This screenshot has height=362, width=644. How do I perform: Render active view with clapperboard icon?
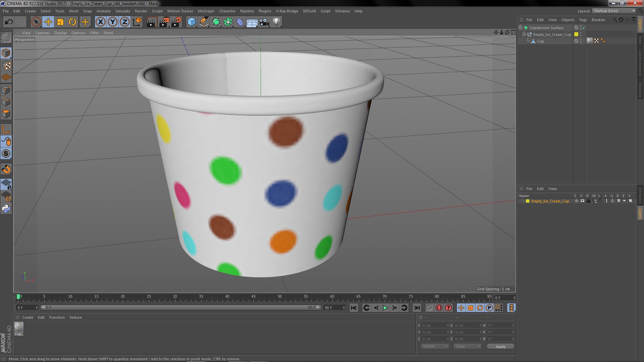[x=151, y=22]
